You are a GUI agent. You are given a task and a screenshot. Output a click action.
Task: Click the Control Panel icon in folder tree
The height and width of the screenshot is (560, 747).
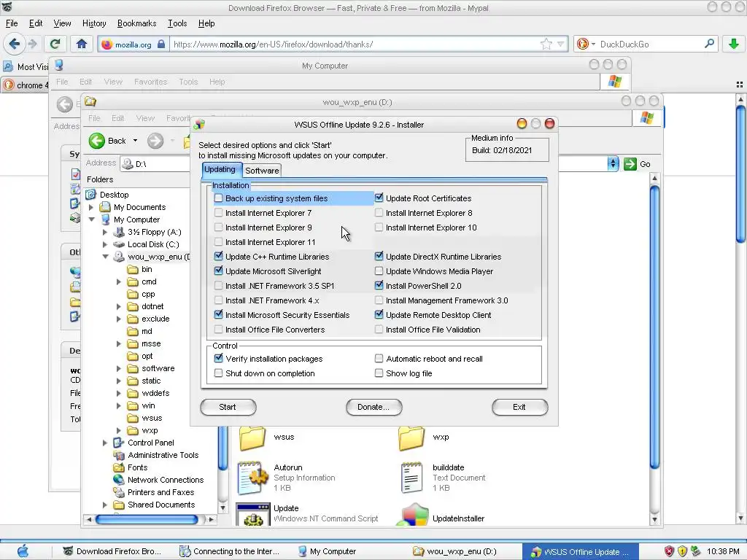(x=118, y=443)
